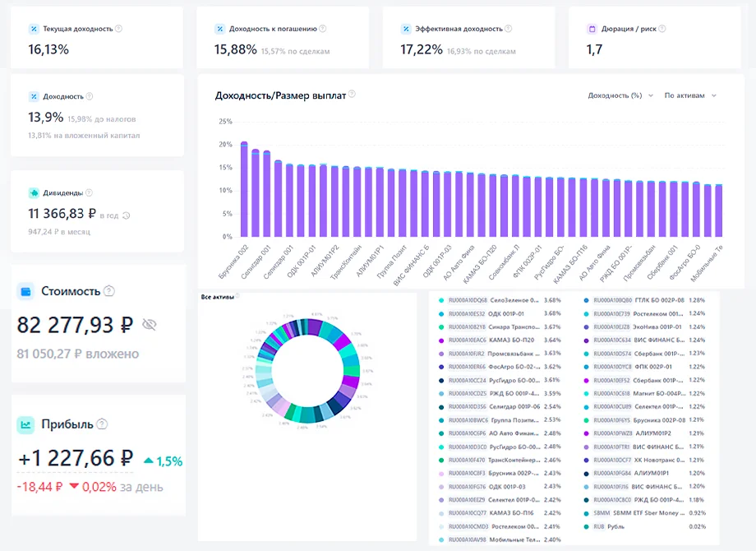The width and height of the screenshot is (756, 551).
Task: Click the 'Все активы' label above the donut
Action: pos(218,297)
